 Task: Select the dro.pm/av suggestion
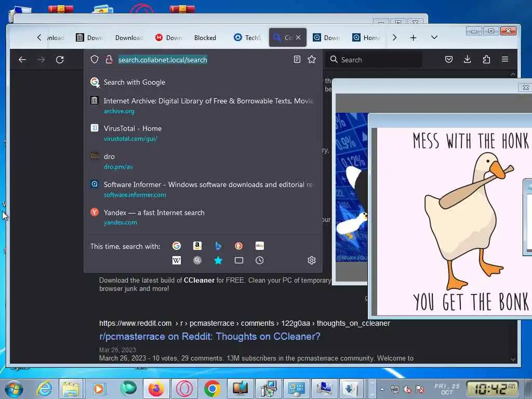[x=203, y=161]
